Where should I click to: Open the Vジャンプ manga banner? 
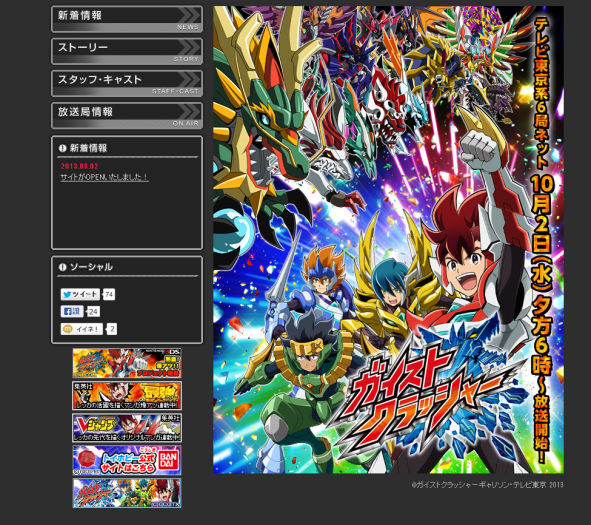click(x=127, y=428)
